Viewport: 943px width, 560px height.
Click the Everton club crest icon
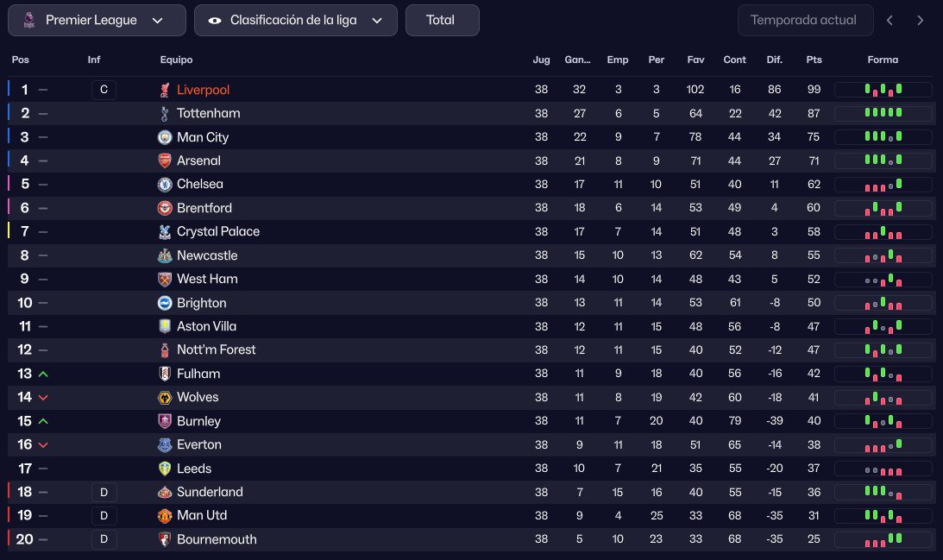165,445
